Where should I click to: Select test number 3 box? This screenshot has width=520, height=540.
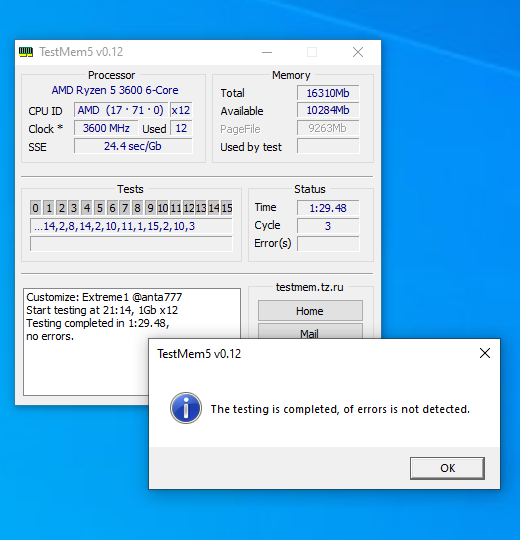(x=74, y=208)
